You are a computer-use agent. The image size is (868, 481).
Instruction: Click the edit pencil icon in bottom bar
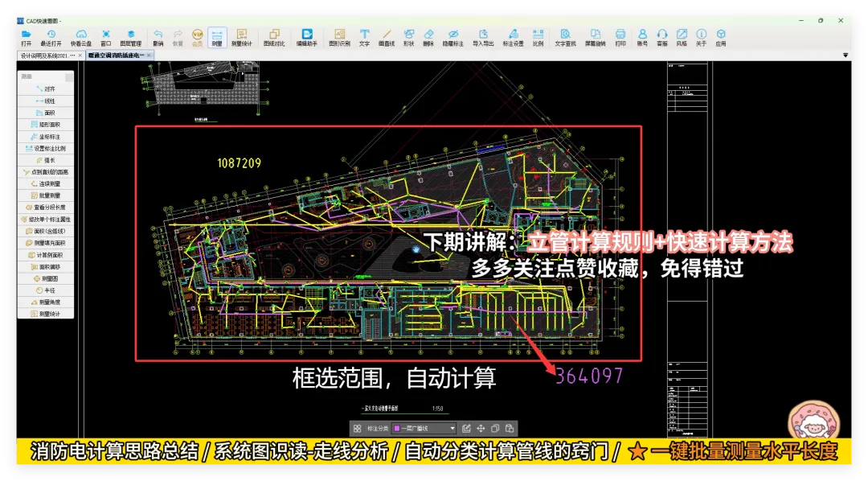pos(466,429)
